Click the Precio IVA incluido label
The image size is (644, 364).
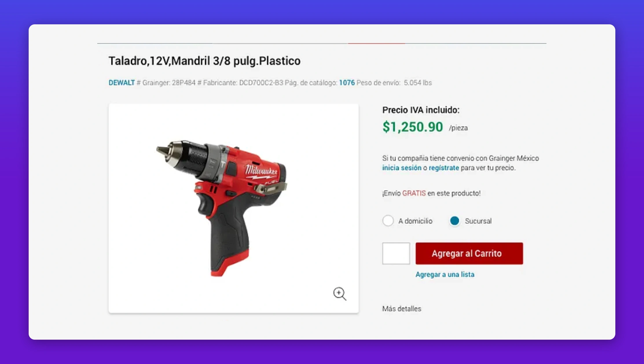click(421, 110)
